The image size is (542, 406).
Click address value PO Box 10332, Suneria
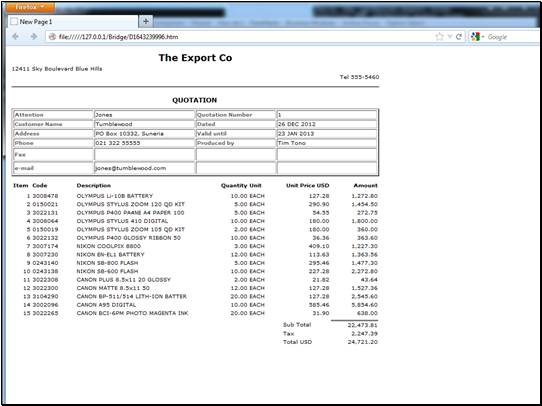click(129, 133)
